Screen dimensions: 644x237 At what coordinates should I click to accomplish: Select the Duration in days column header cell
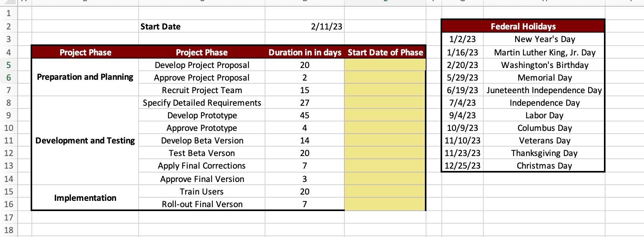pos(305,52)
